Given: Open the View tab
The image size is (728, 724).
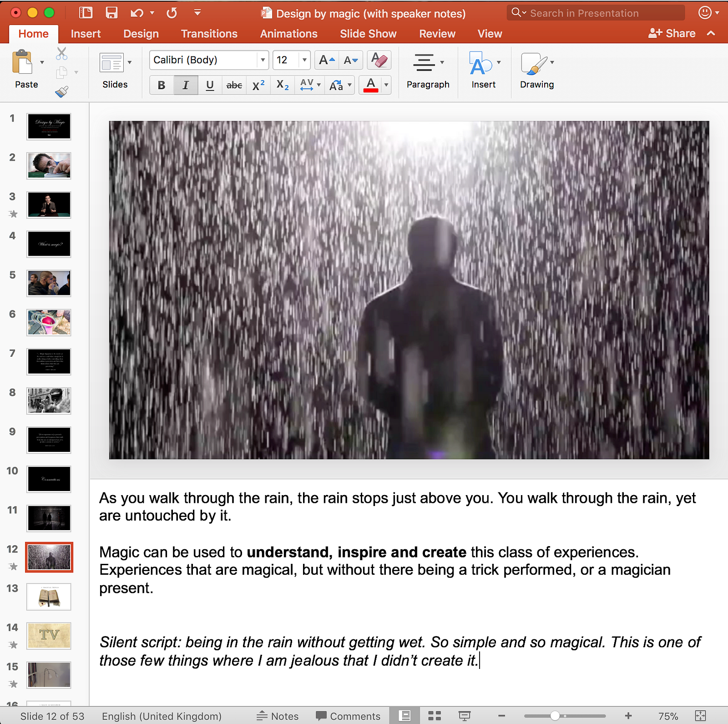Looking at the screenshot, I should [490, 34].
